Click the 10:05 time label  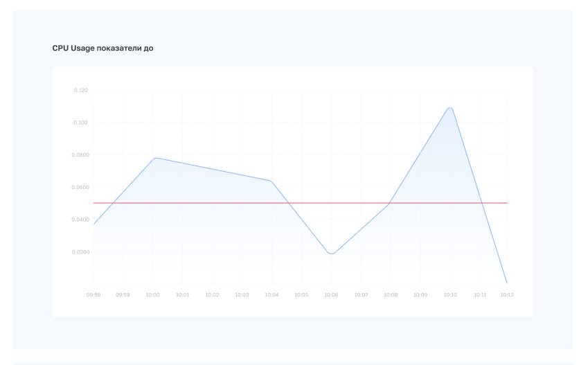(x=301, y=295)
